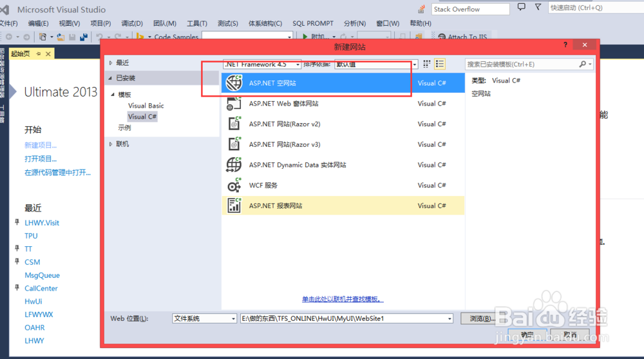Select the Visual C# template category
The height and width of the screenshot is (359, 644).
pos(142,117)
